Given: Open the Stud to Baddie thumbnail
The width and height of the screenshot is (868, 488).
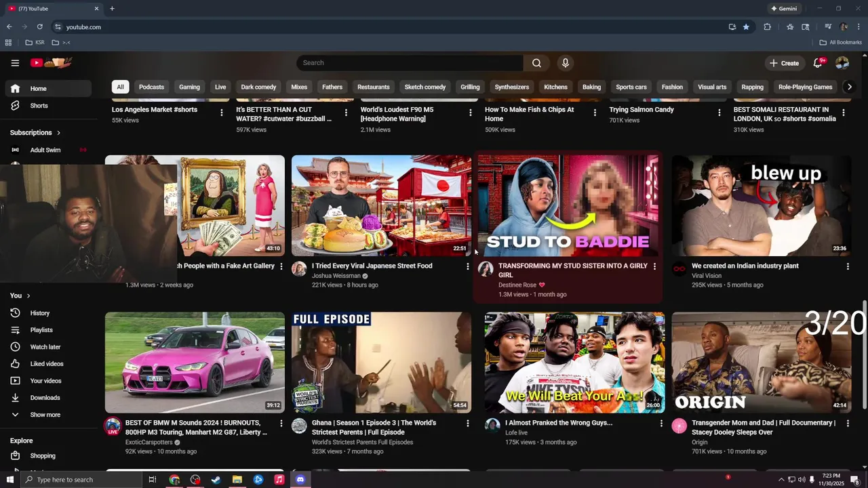Looking at the screenshot, I should click(x=568, y=206).
